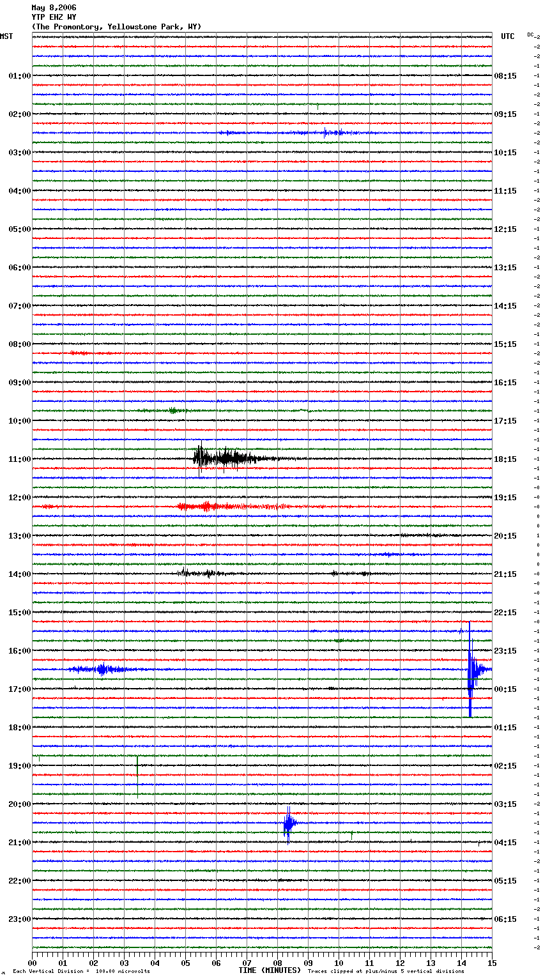
Task: Select the 23:00 MST time label
Action: [19, 919]
